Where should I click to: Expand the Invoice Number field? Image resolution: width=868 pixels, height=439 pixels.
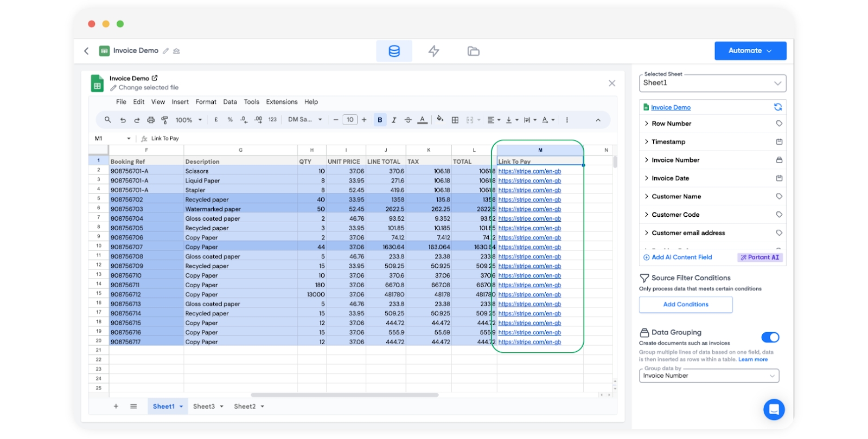675,160
